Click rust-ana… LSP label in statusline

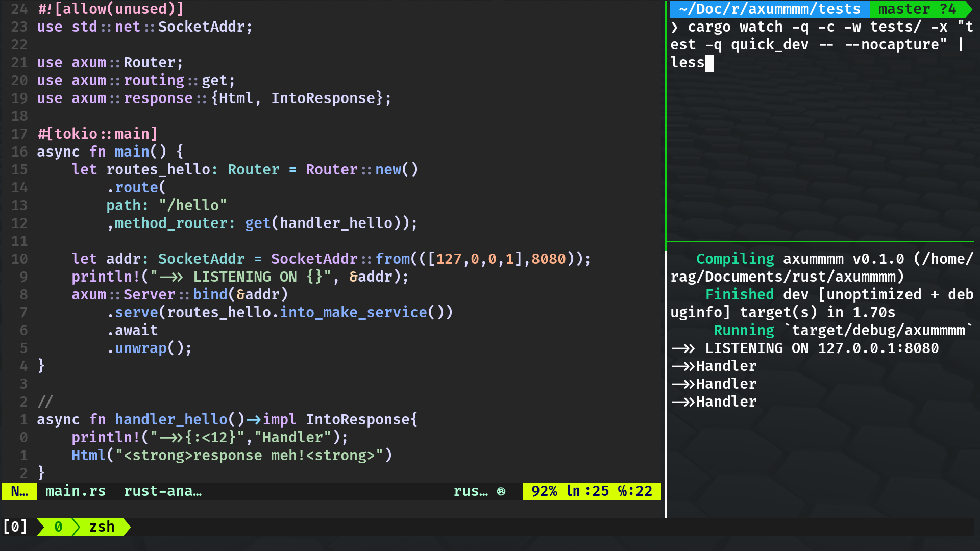click(x=163, y=491)
